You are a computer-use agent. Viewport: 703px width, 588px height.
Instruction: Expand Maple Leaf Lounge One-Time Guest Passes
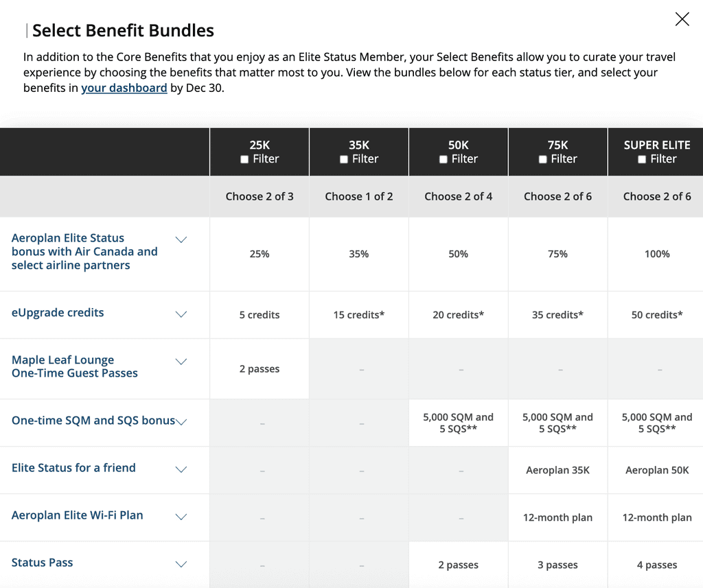tap(181, 362)
